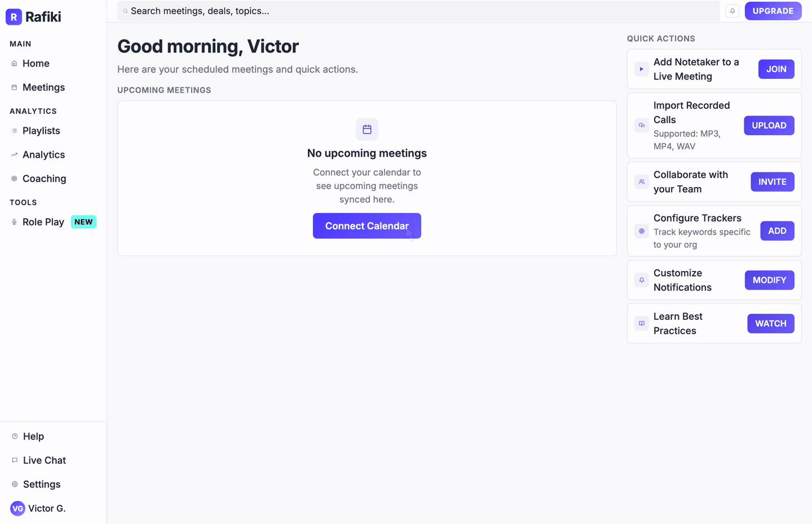Open the notification bell near Upgrade
This screenshot has height=524, width=812.
coord(732,11)
